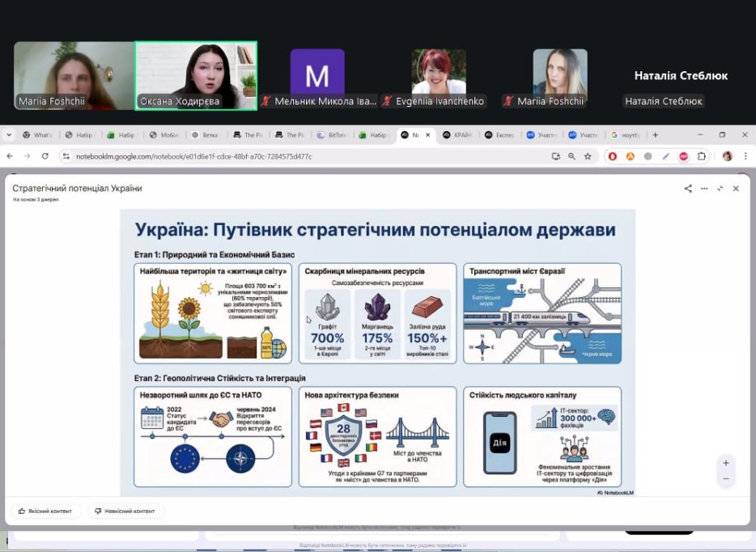Rate as Якісний контент

pos(45,511)
